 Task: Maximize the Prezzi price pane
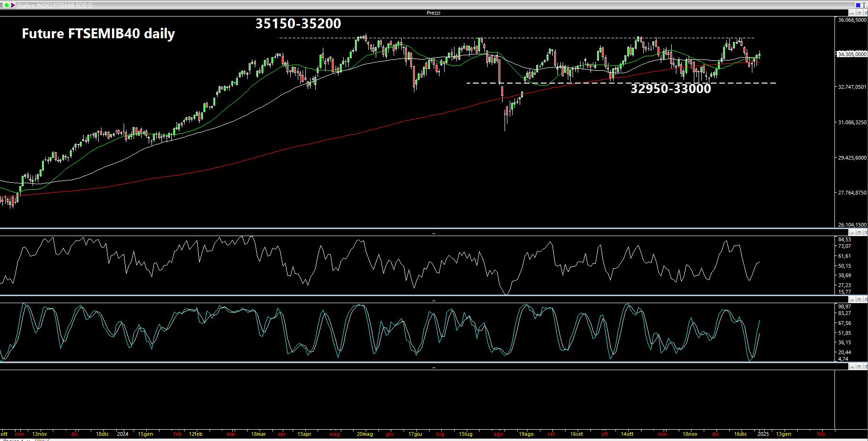[859, 13]
